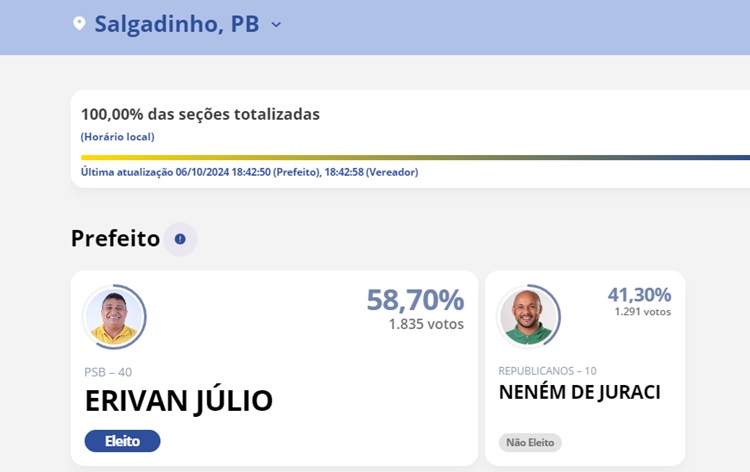
Task: Click the ERIVAN JÚLIO candidate name
Action: (x=179, y=401)
